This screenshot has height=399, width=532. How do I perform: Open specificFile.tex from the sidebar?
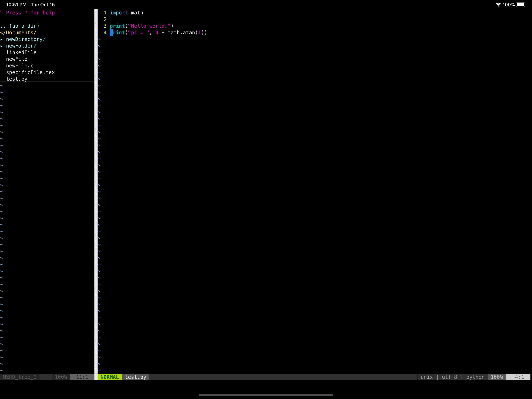(30, 72)
